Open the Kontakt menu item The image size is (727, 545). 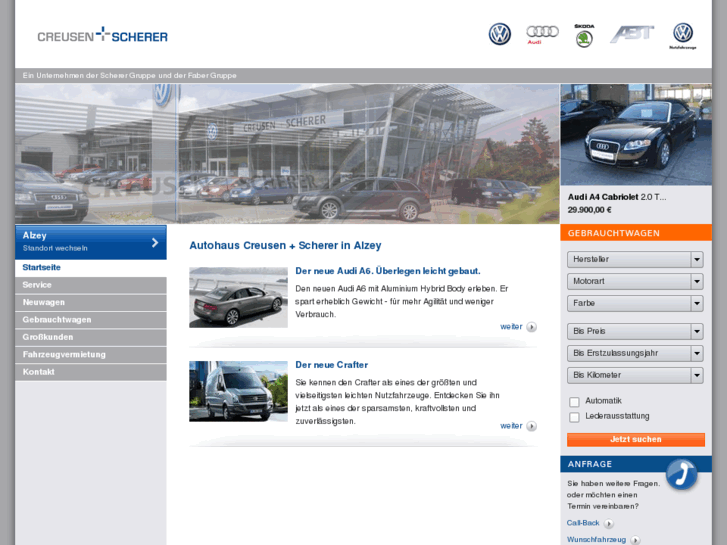(x=91, y=372)
